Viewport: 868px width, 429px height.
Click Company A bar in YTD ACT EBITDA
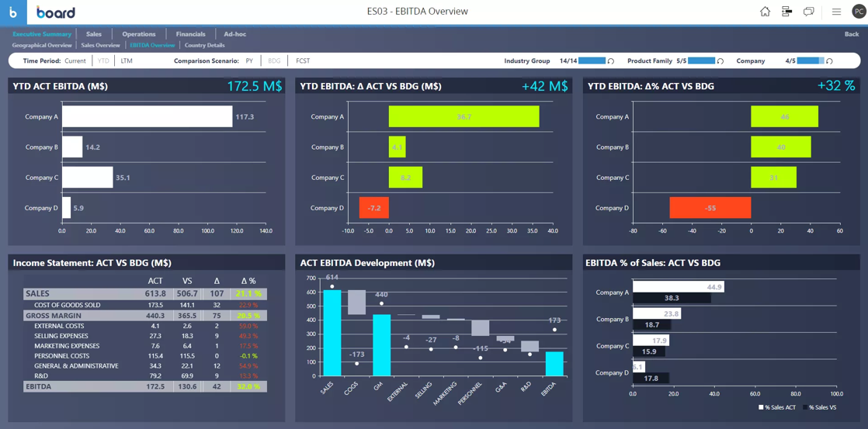(147, 116)
